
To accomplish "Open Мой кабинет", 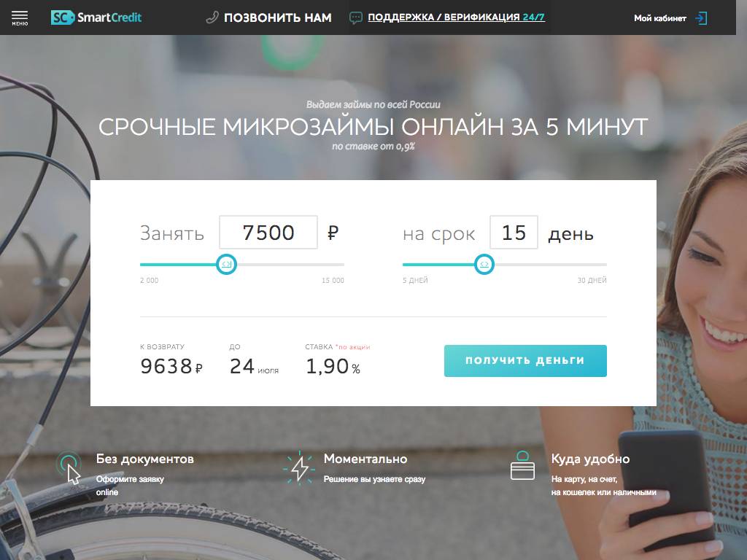I will (659, 18).
